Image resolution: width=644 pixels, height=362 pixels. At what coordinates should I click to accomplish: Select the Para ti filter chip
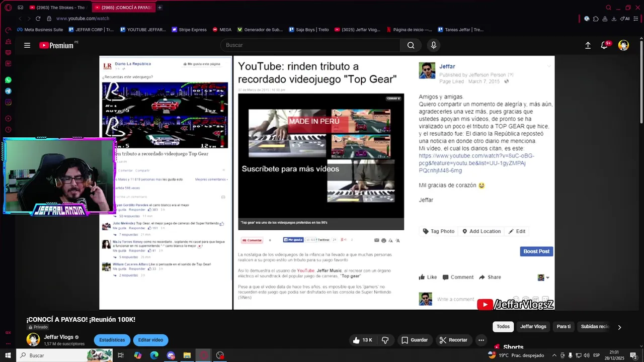pyautogui.click(x=563, y=326)
